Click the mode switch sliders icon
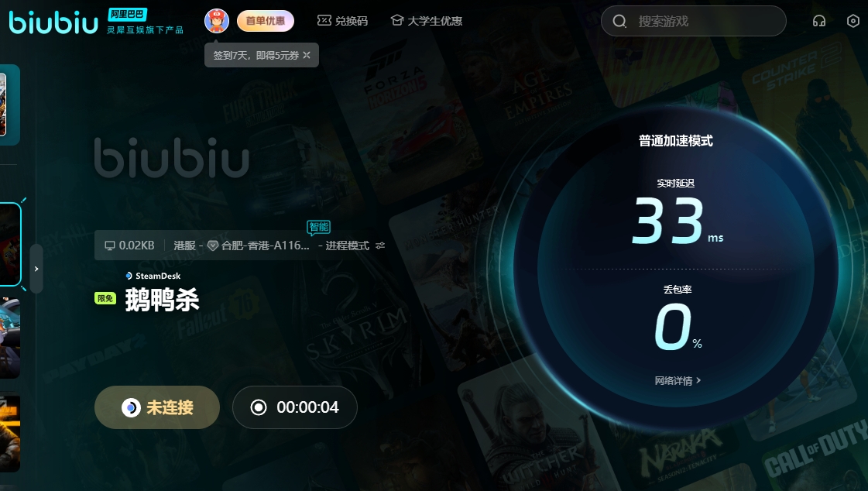Viewport: 868px width, 491px height. pyautogui.click(x=380, y=245)
